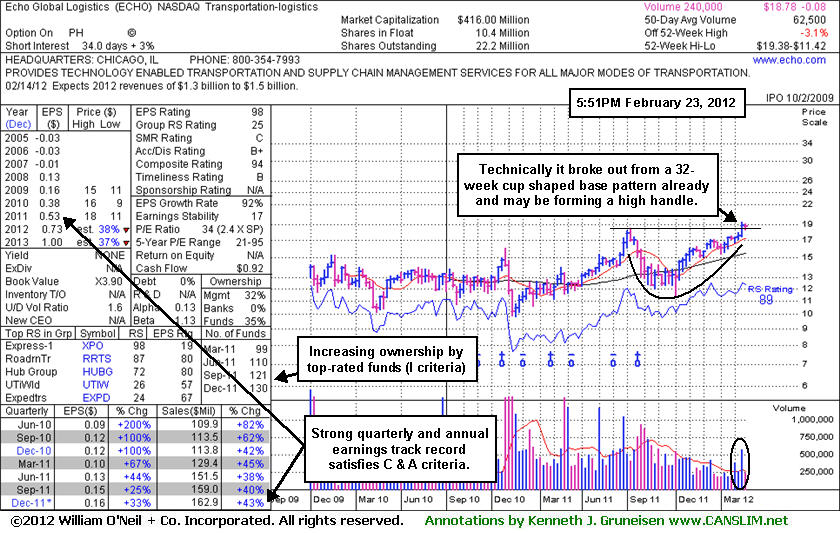Click the 02/14/12 revenue guidance note

[x=151, y=86]
